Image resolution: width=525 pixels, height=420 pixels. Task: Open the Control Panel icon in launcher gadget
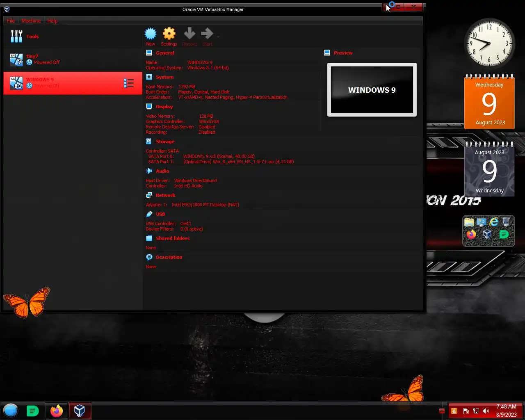pyautogui.click(x=482, y=222)
